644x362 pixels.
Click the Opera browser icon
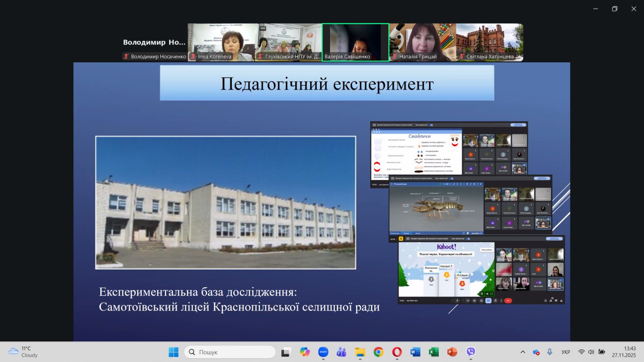[397, 352]
